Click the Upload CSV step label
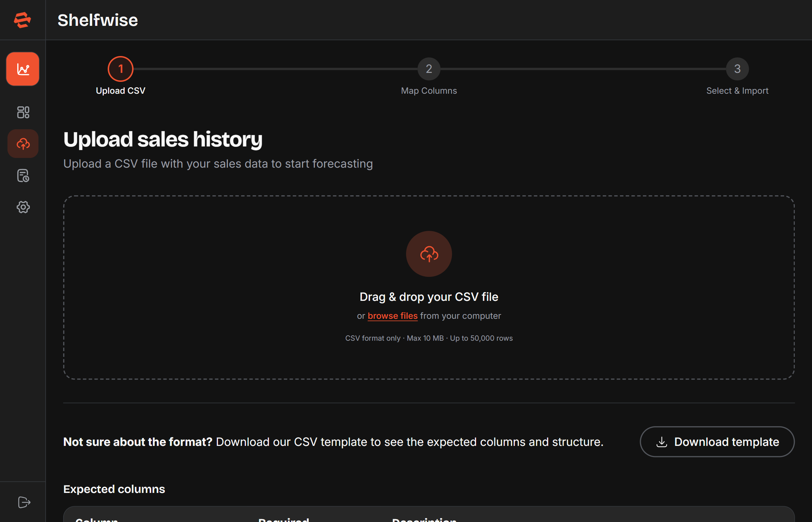Viewport: 812px width, 522px height. (x=121, y=91)
